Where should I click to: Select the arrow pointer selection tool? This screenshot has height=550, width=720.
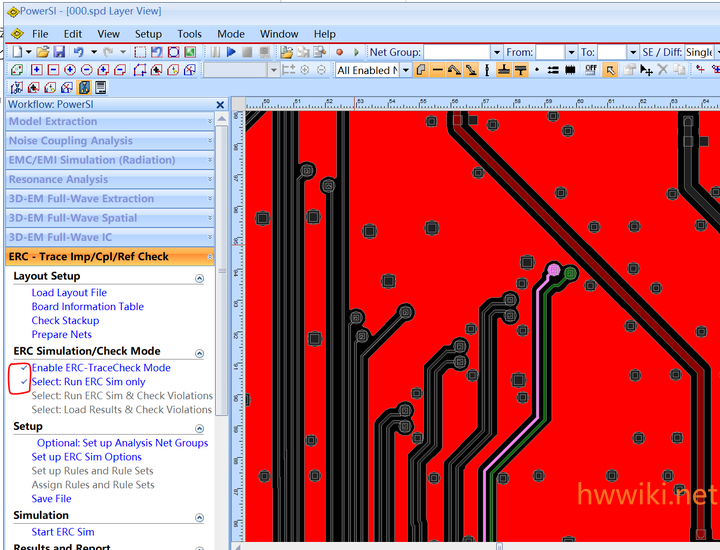point(610,70)
